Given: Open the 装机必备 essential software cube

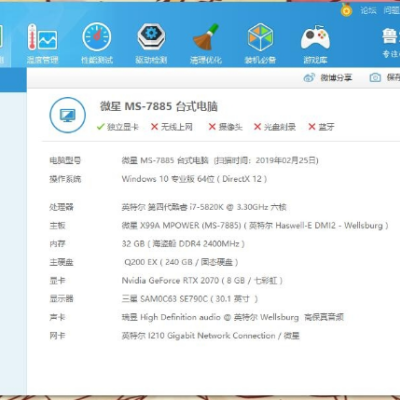Looking at the screenshot, I should pos(260,43).
